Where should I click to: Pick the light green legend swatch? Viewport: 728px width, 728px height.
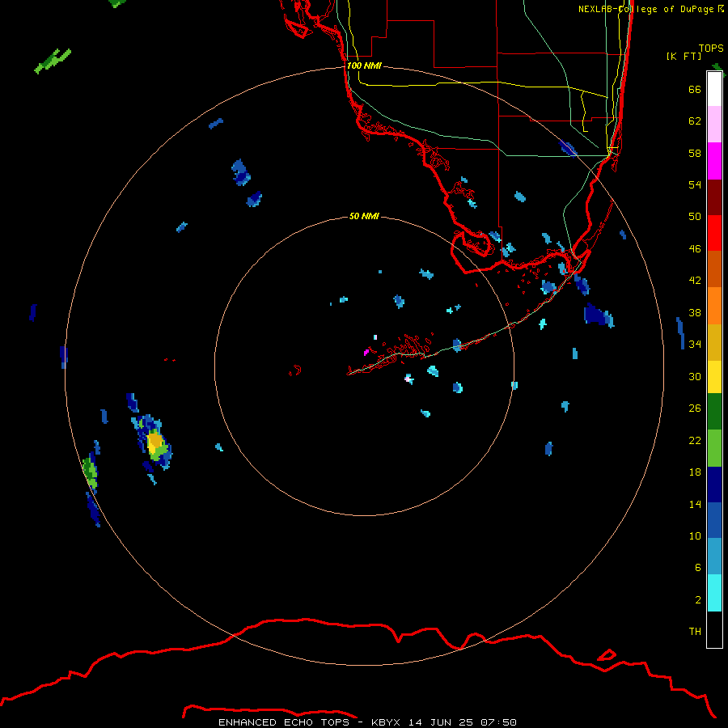click(x=714, y=448)
